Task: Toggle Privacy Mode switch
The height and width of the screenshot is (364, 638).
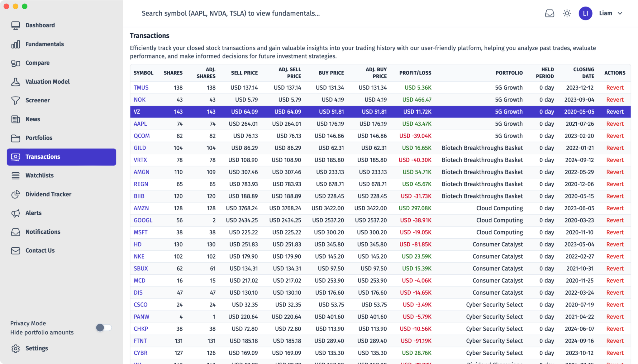Action: coord(104,328)
